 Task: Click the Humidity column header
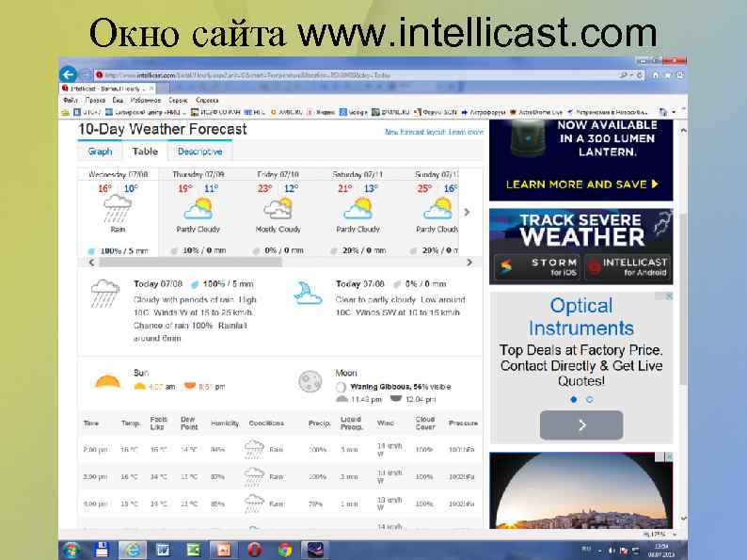tap(225, 424)
